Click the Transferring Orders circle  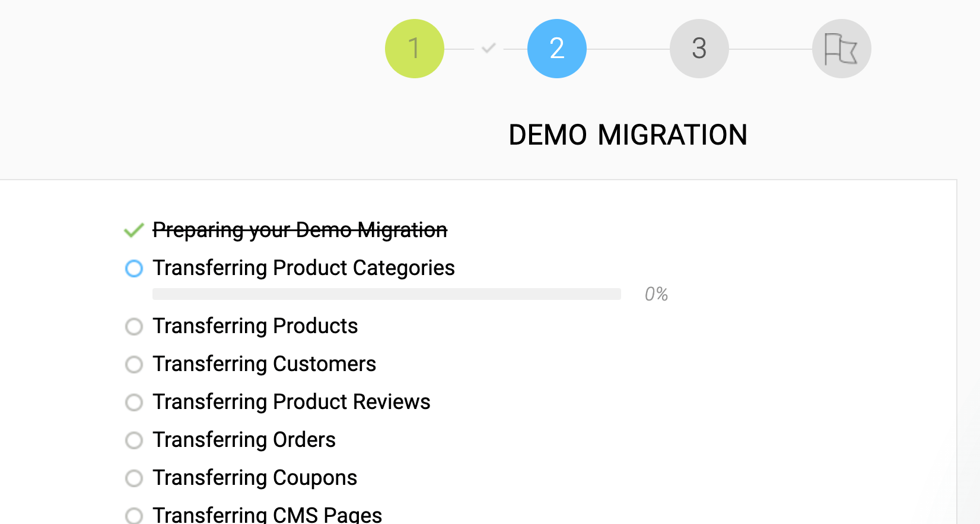tap(134, 440)
